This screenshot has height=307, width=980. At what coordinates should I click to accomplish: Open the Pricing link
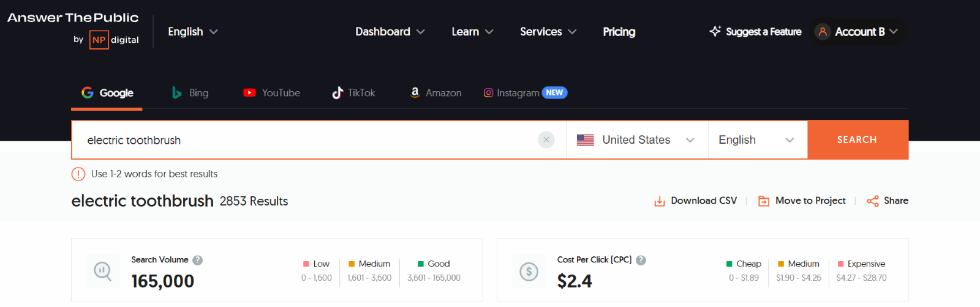pyautogui.click(x=619, y=32)
